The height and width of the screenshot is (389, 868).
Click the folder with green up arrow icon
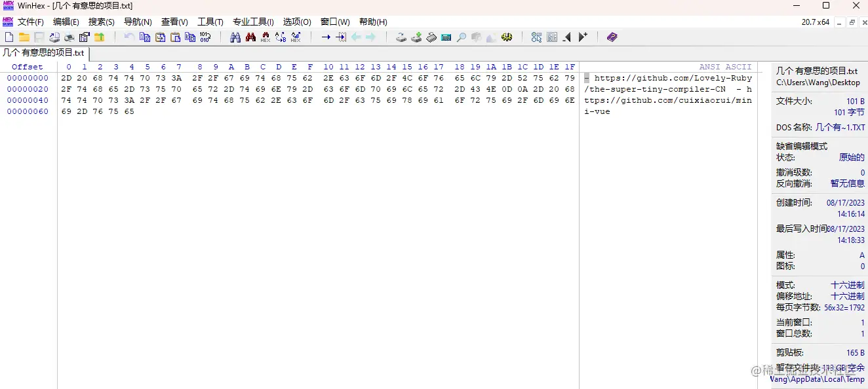point(100,37)
